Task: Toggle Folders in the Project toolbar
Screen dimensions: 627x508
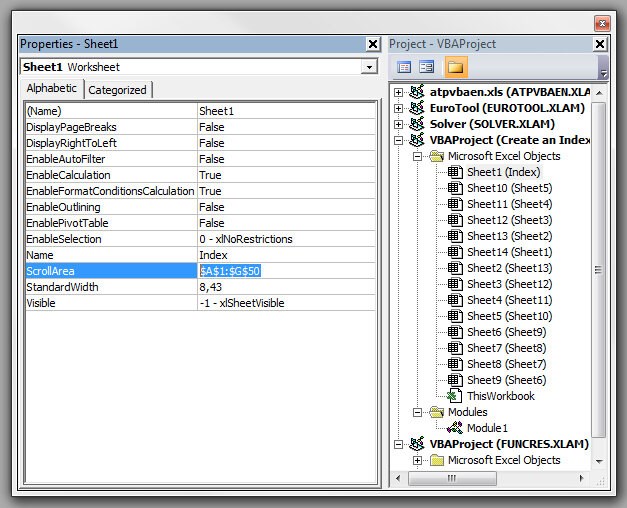Action: tap(455, 67)
